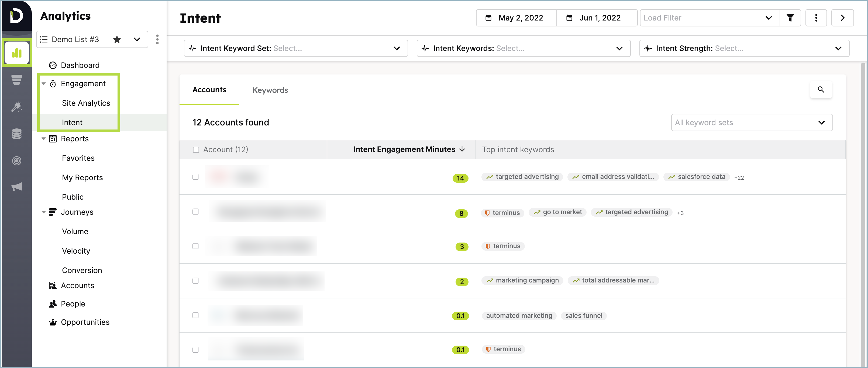868x368 pixels.
Task: Check the row with 8 engagement minutes
Action: 195,212
